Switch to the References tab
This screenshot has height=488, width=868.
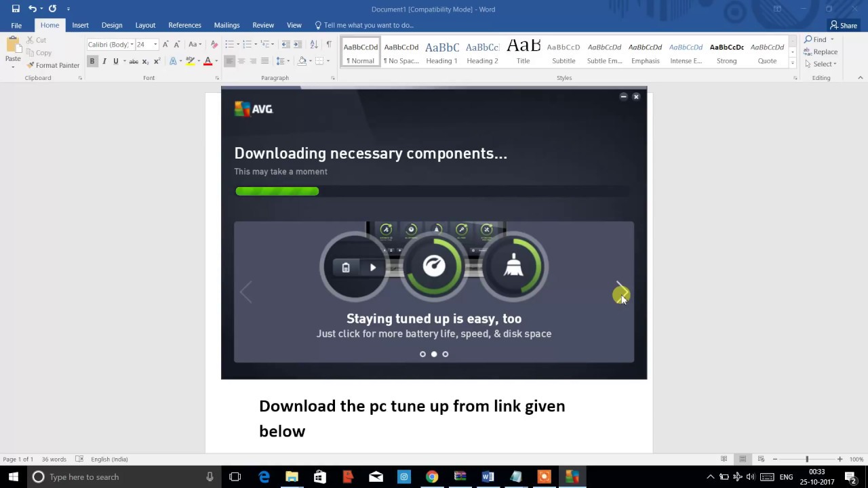184,25
